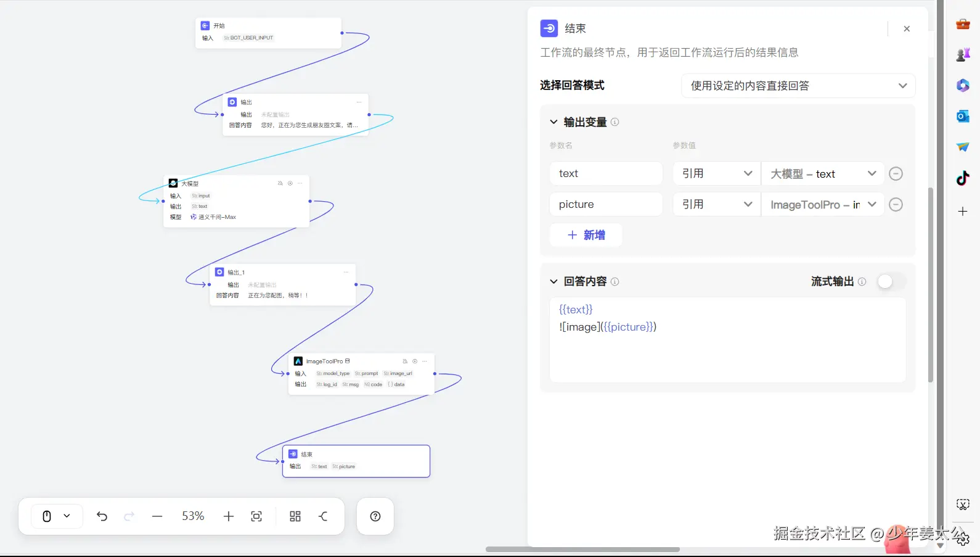Remove the picture output variable row
The height and width of the screenshot is (557, 980).
click(x=896, y=204)
